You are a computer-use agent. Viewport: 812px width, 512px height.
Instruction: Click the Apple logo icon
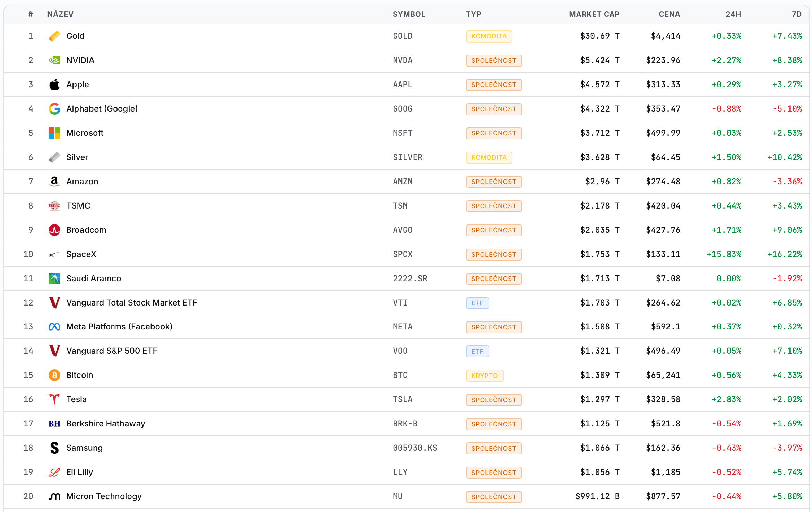[x=54, y=85]
